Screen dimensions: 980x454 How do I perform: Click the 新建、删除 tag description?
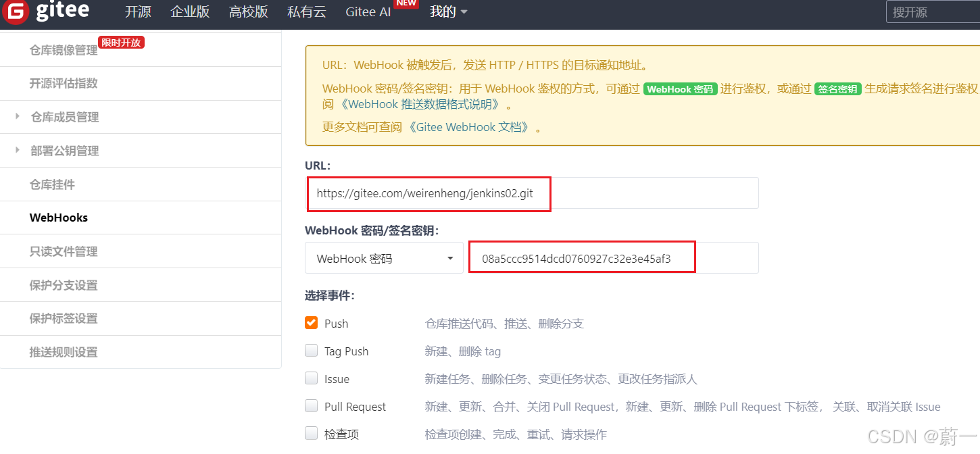[463, 351]
